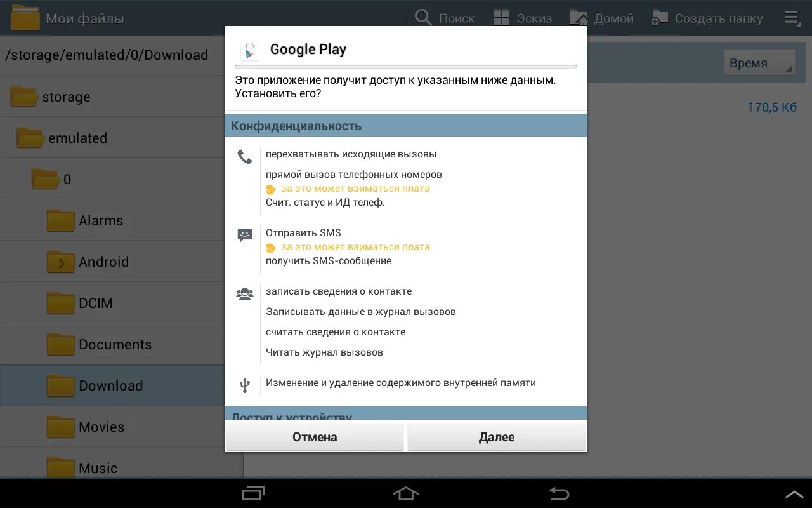Click the contacts permission icon
Image resolution: width=812 pixels, height=508 pixels.
click(245, 294)
